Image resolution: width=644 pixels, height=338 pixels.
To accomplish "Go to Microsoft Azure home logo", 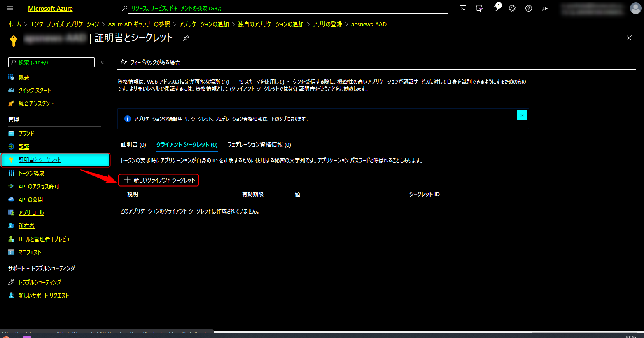I will [50, 8].
